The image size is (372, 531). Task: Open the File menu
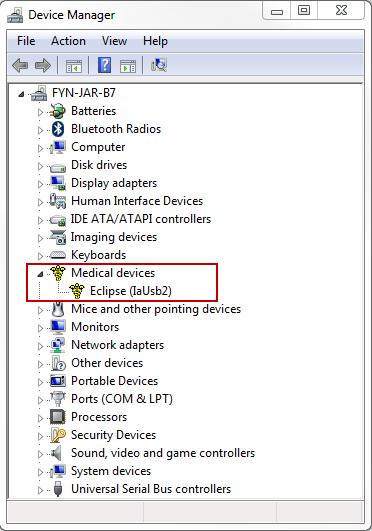26,41
